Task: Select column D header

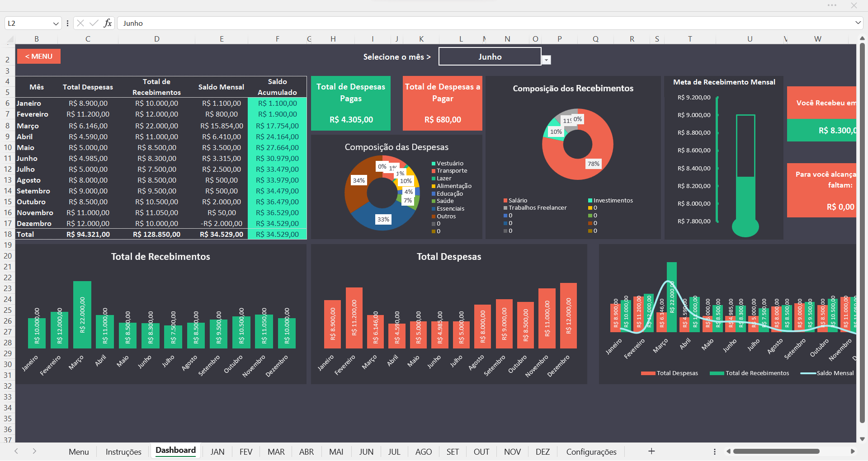Action: [157, 39]
